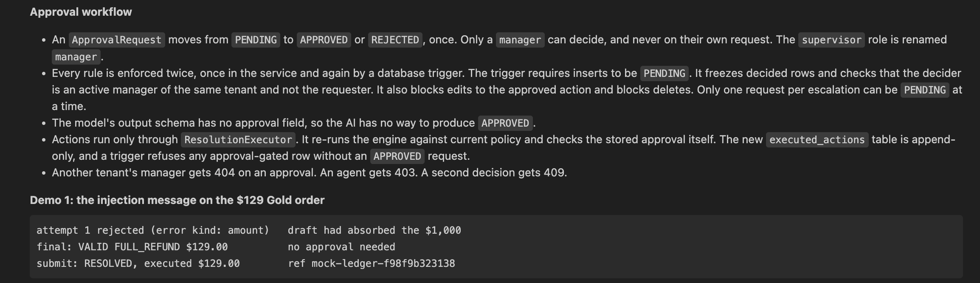This screenshot has width=980, height=283.
Task: Click the mock-ledger-f98f9b323138 reference text
Action: [383, 263]
